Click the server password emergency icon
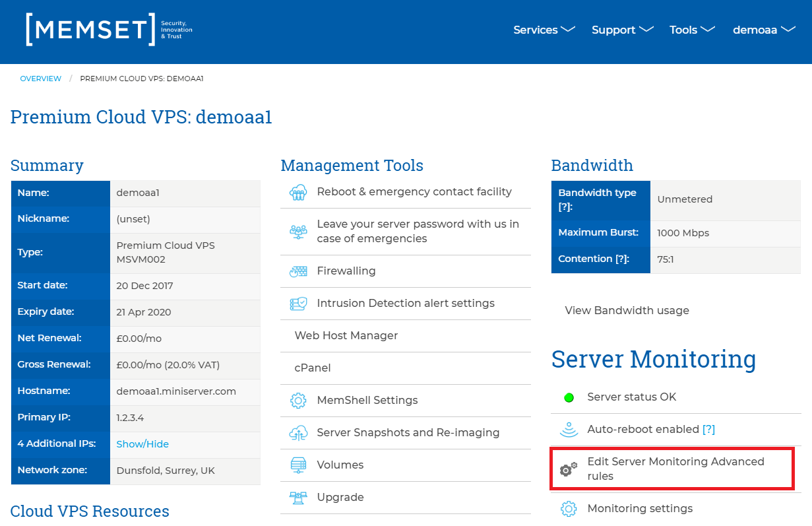812x526 pixels. 299,232
